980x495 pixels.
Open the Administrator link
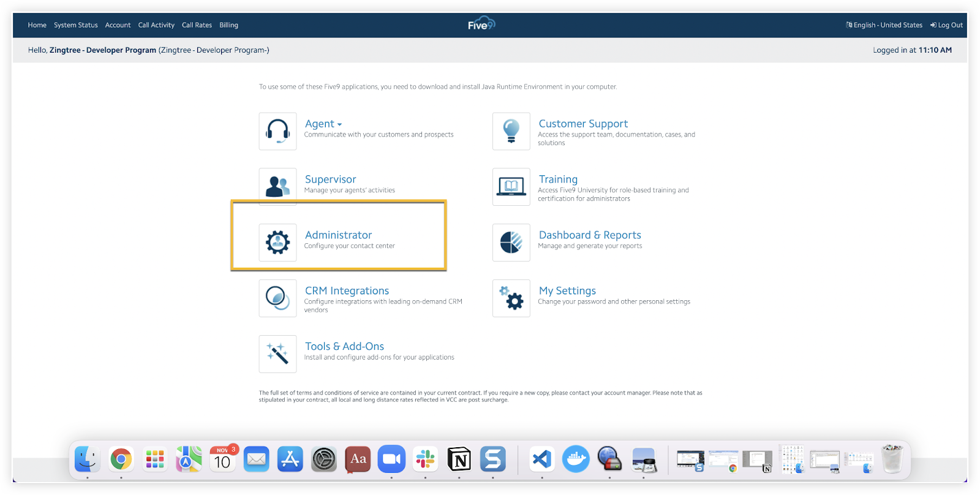(338, 235)
